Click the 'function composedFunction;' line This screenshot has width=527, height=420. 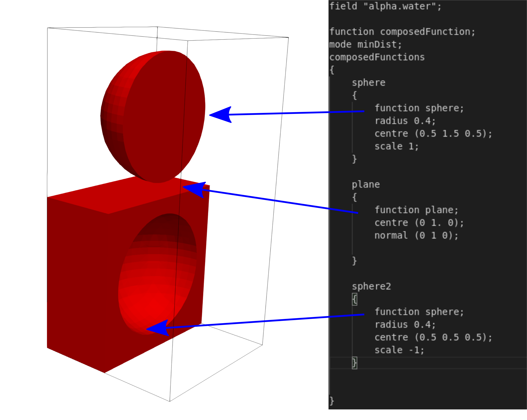402,32
